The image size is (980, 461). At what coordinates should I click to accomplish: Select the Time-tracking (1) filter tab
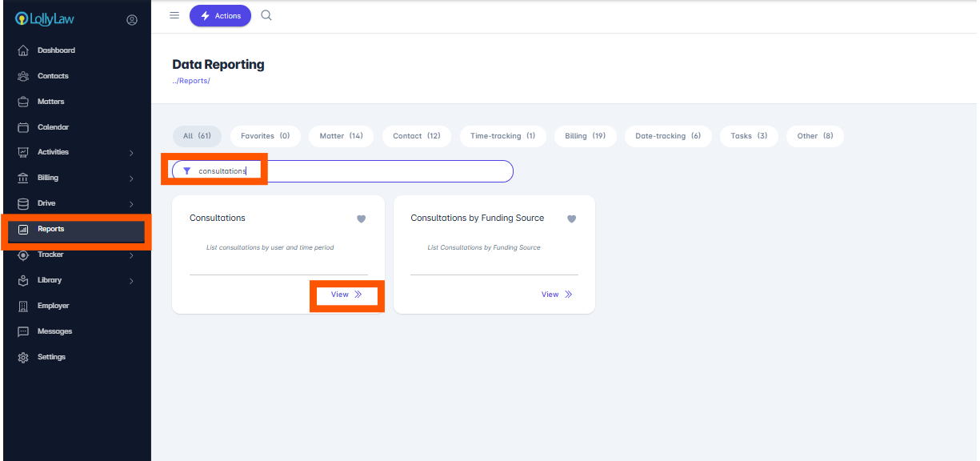[503, 136]
